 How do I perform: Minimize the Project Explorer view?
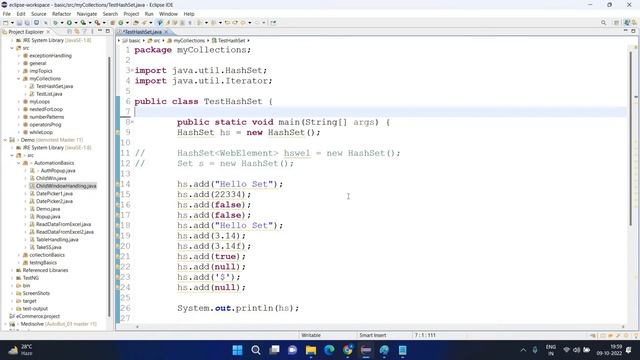coord(100,31)
